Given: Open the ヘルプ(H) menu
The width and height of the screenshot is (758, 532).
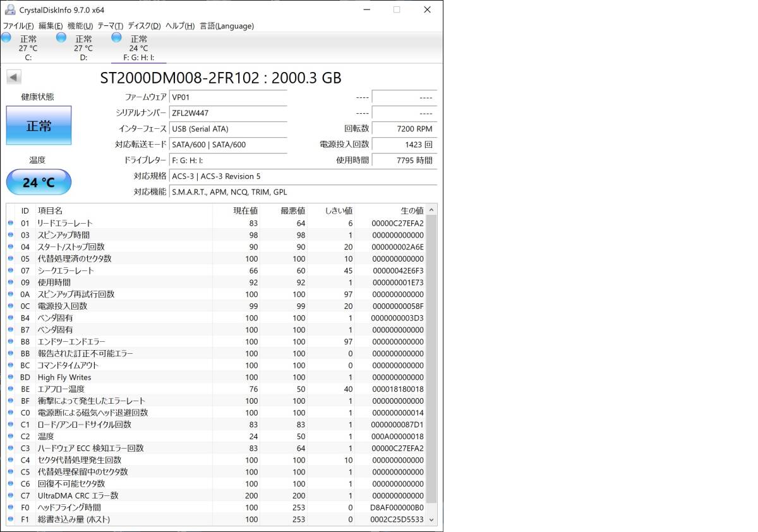Looking at the screenshot, I should [180, 26].
